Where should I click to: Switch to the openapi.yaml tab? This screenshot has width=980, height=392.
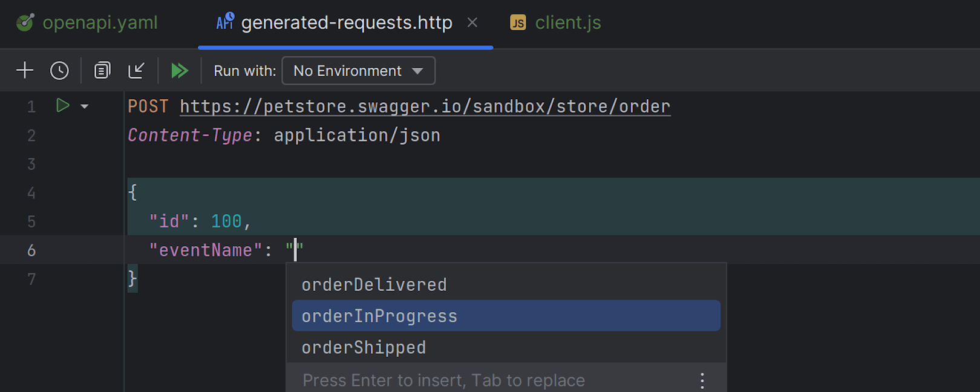(x=99, y=22)
